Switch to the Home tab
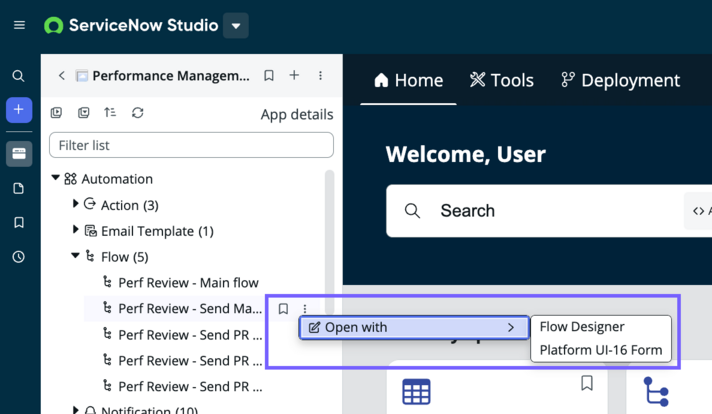The width and height of the screenshot is (712, 414). click(408, 80)
